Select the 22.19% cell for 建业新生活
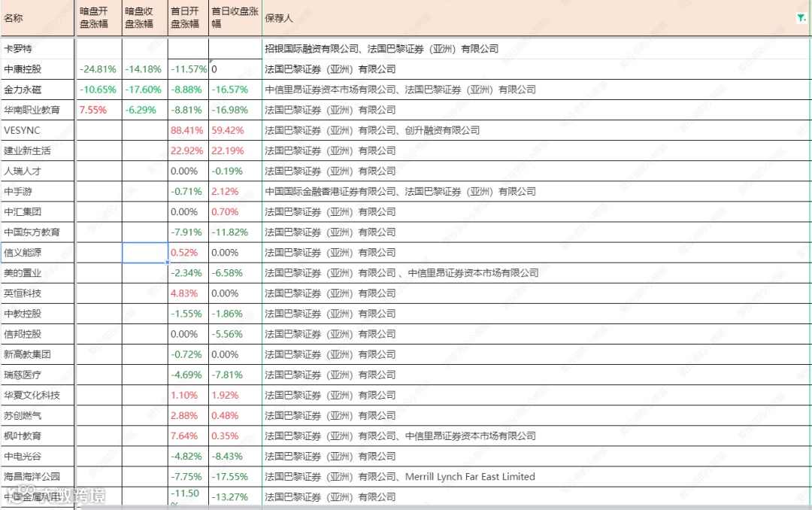This screenshot has height=510, width=812. click(x=235, y=151)
